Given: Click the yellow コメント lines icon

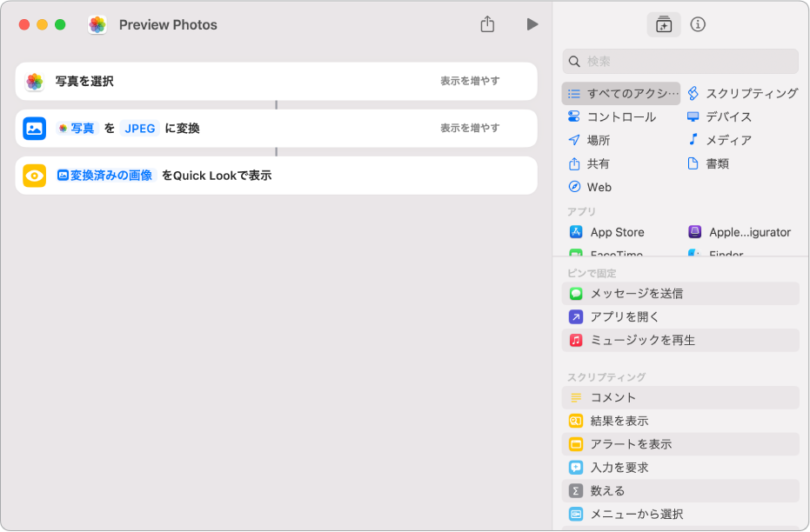Looking at the screenshot, I should click(576, 397).
